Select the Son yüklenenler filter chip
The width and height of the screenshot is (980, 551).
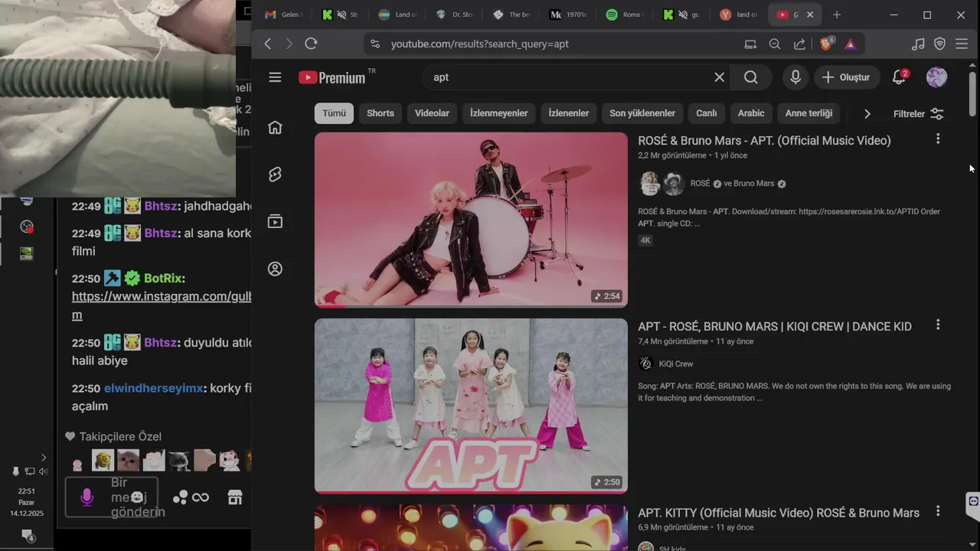pos(642,113)
